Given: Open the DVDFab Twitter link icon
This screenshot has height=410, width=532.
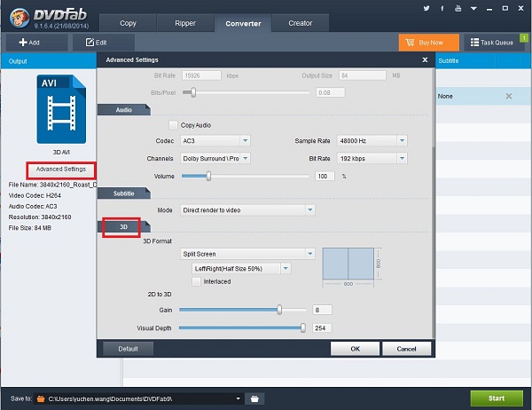Looking at the screenshot, I should [426, 9].
